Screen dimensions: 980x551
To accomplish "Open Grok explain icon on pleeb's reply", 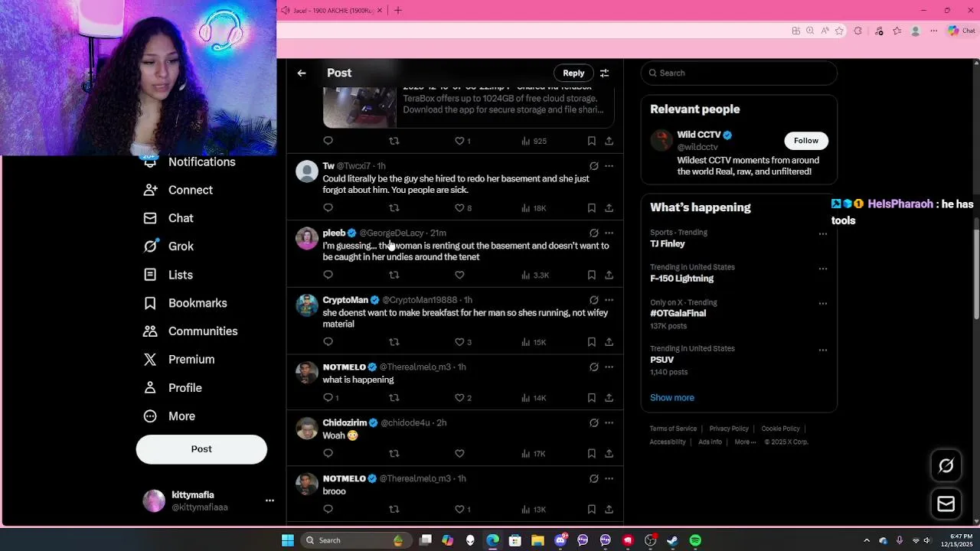I will pyautogui.click(x=593, y=233).
